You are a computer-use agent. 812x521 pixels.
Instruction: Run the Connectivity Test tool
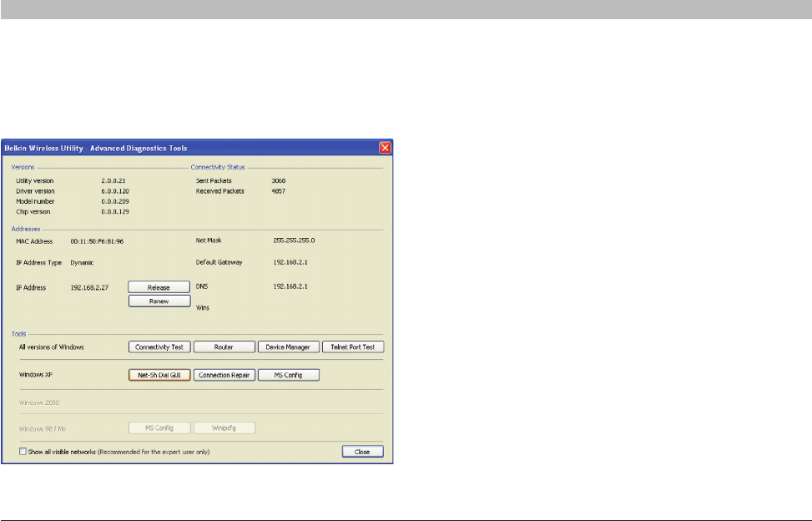tap(160, 346)
